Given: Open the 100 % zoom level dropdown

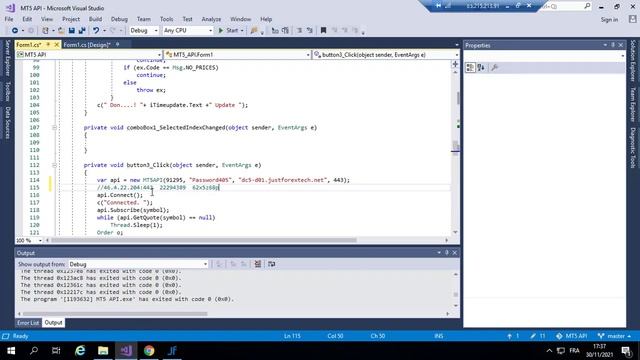Looking at the screenshot, I should click(x=29, y=240).
